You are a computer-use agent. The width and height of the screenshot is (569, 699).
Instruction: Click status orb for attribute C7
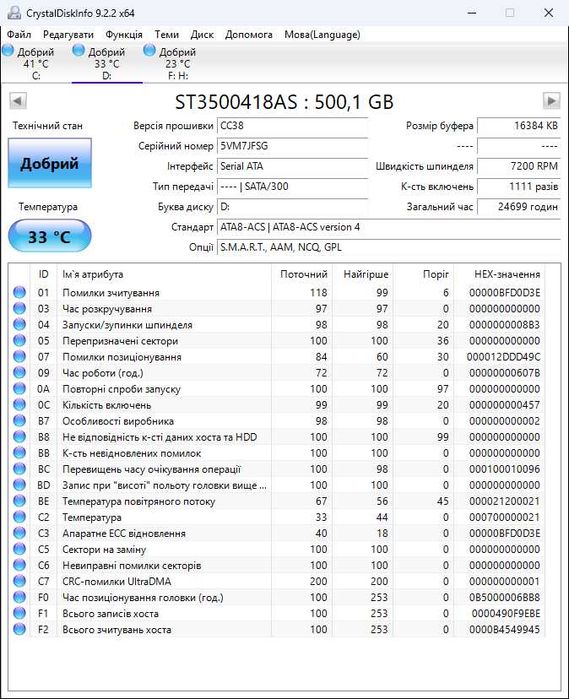click(x=19, y=581)
